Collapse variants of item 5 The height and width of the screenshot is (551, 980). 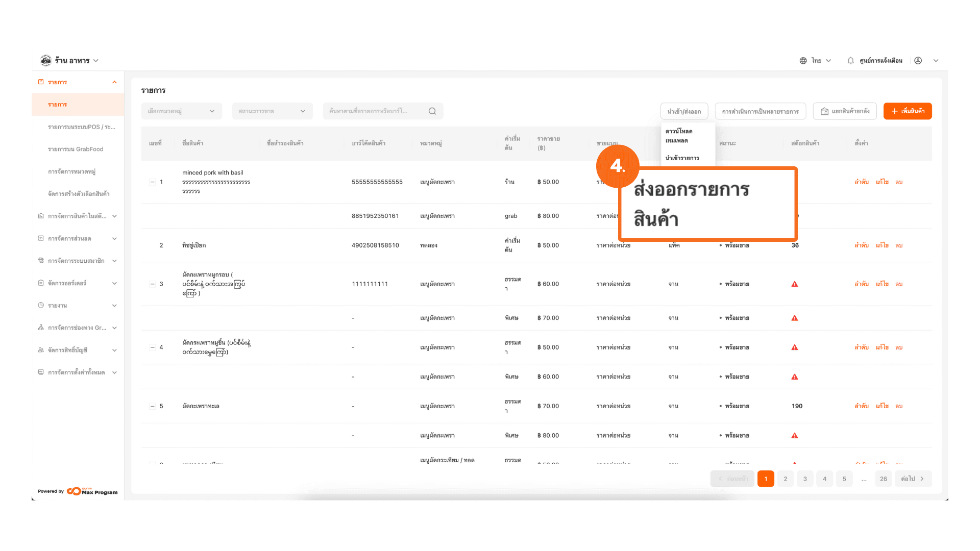tap(152, 406)
